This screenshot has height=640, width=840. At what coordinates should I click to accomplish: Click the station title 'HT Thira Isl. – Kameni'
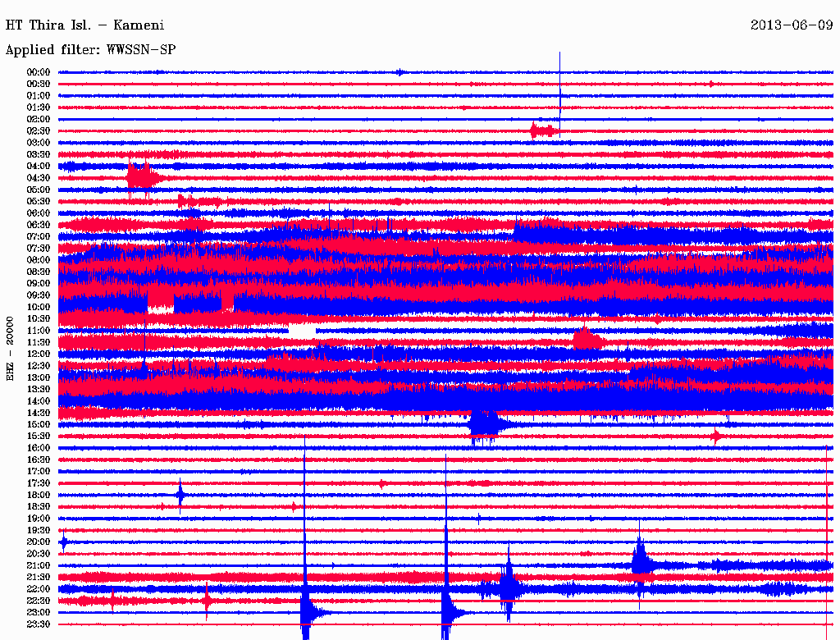84,25
